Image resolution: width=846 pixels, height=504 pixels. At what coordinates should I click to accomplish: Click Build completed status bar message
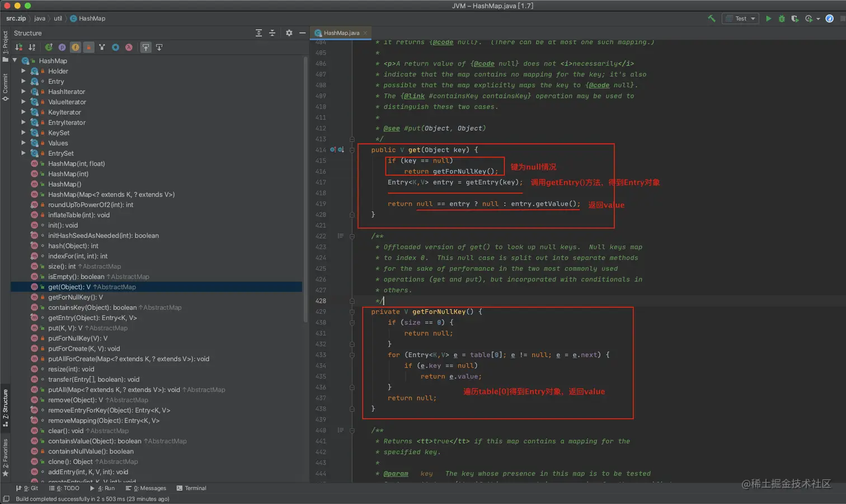pyautogui.click(x=92, y=499)
